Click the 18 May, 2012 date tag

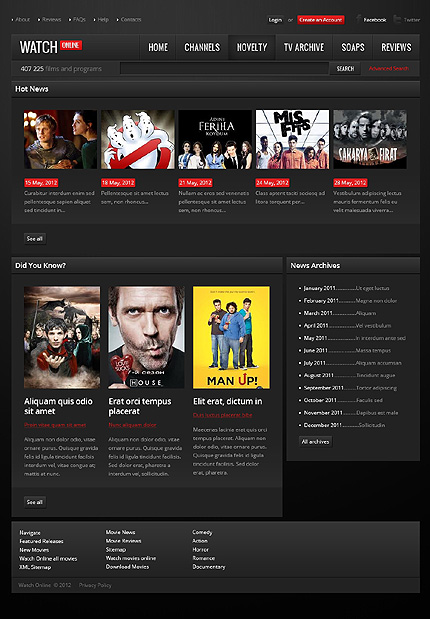coord(118,183)
